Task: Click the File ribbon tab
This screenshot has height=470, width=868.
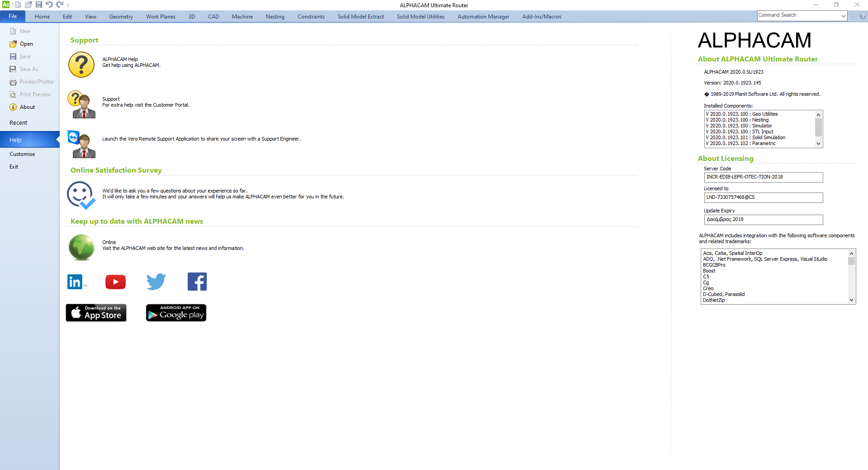Action: click(13, 16)
